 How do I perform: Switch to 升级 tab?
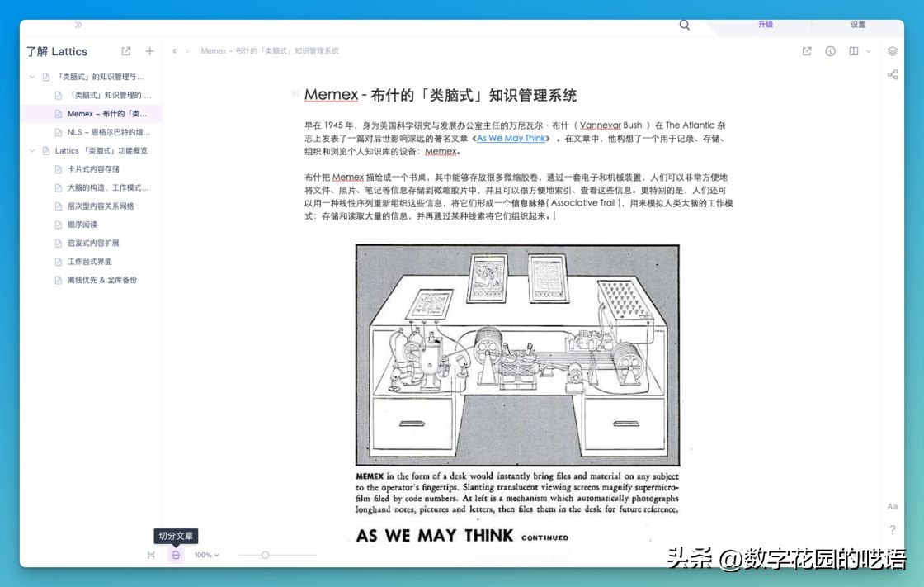point(765,25)
